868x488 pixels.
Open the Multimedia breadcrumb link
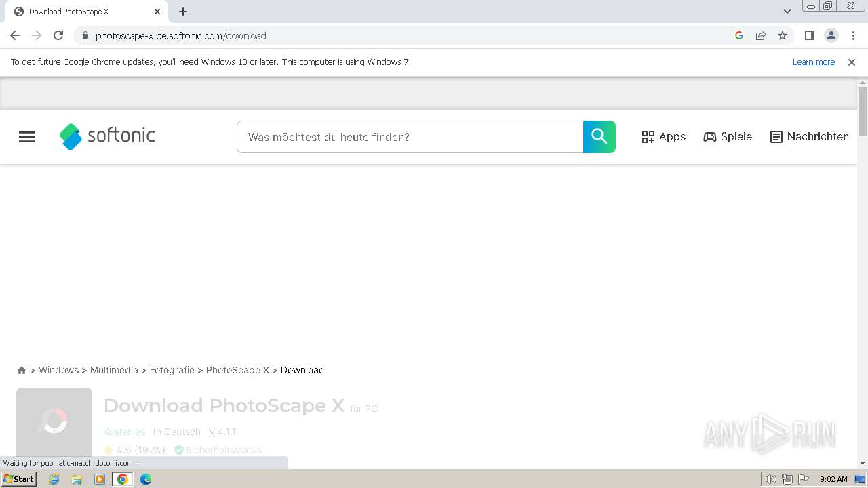(x=114, y=370)
